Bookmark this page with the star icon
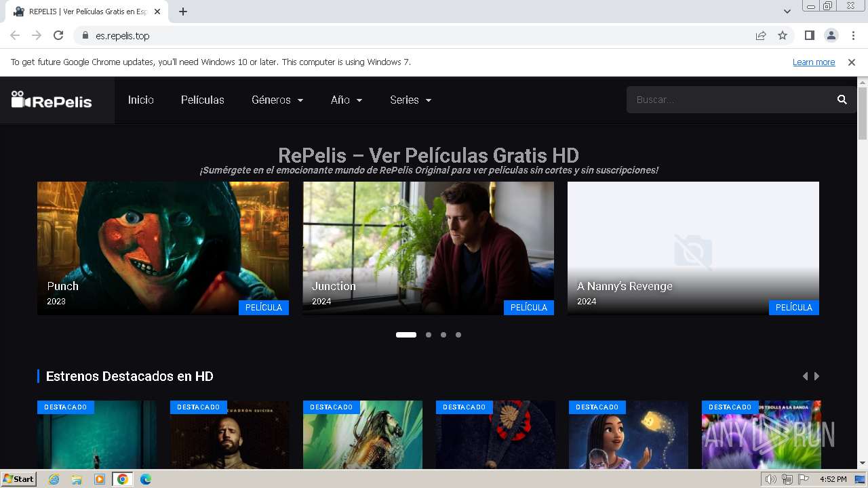868x488 pixels. (x=783, y=35)
